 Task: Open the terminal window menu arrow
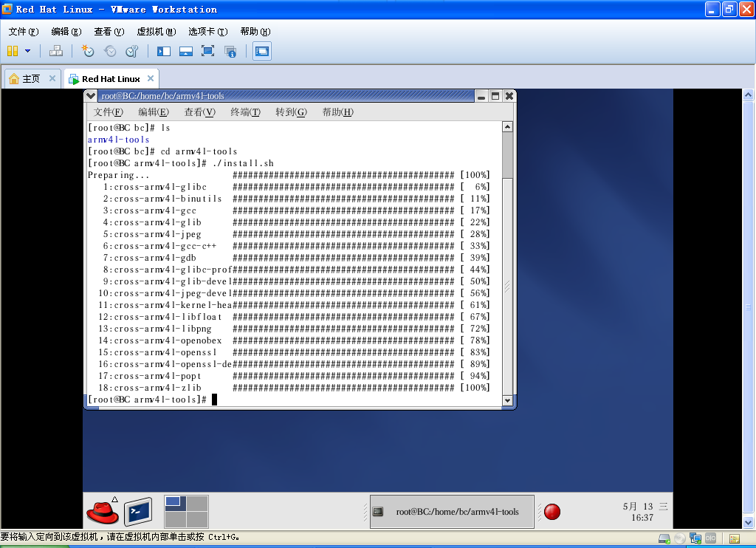coord(91,96)
